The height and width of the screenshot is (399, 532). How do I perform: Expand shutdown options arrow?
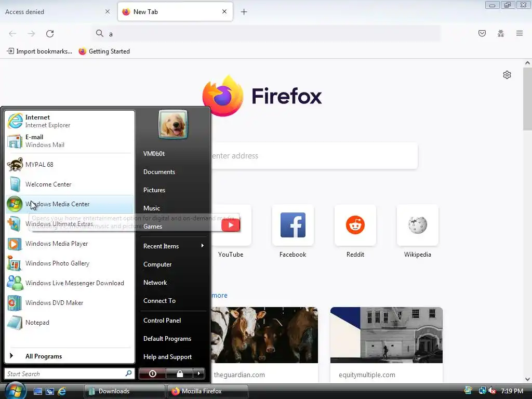tap(199, 374)
